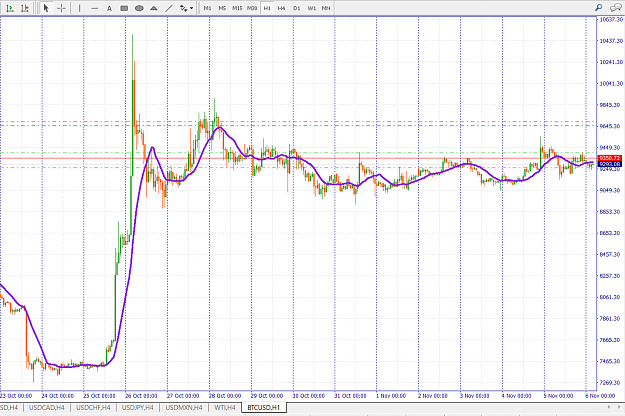The width and height of the screenshot is (625, 416).
Task: Click the 1 Nov 00:00 time label
Action: point(391,396)
